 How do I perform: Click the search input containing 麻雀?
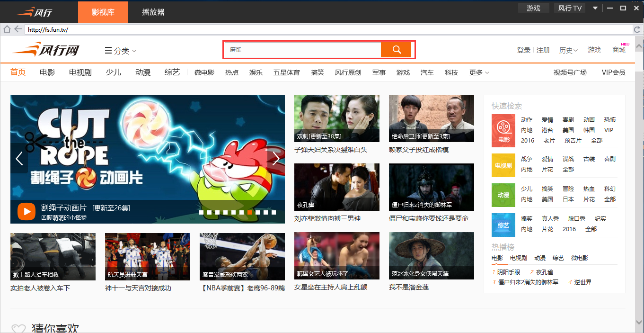[x=303, y=49]
